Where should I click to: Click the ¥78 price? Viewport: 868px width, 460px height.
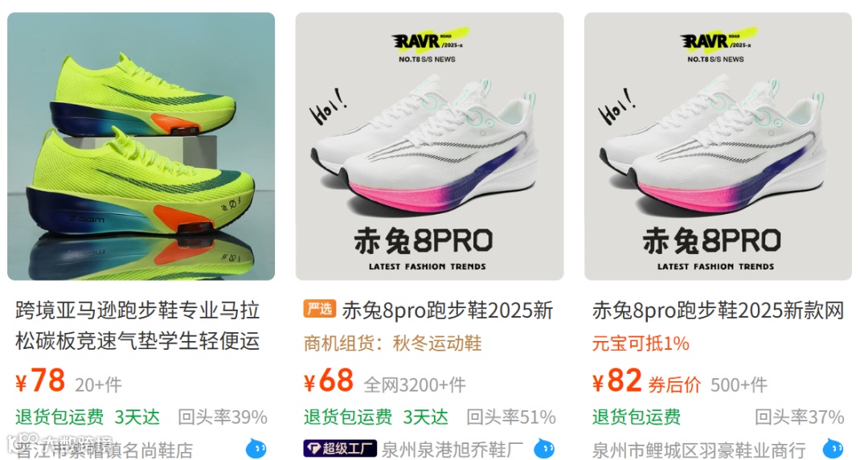40,380
